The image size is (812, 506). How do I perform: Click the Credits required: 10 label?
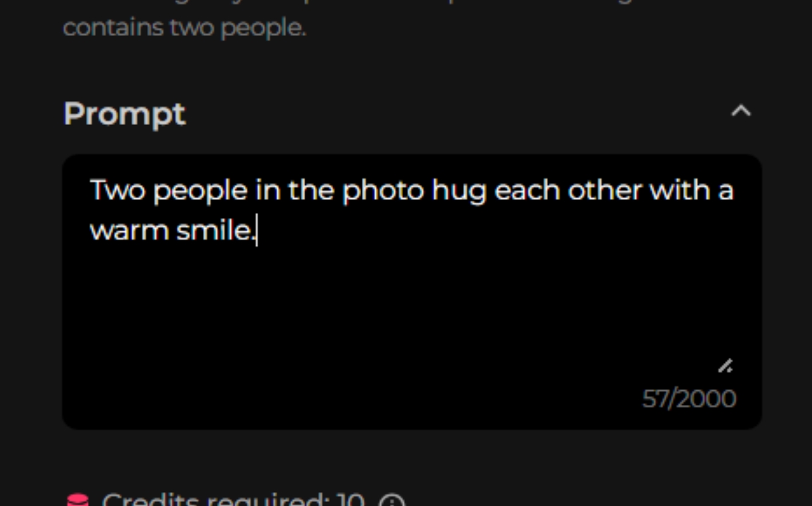point(233,500)
